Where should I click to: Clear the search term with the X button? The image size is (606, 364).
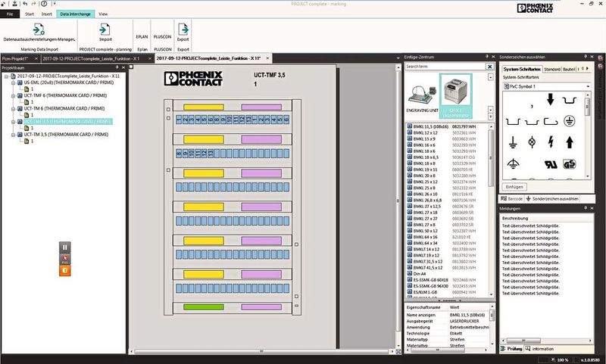(x=489, y=67)
